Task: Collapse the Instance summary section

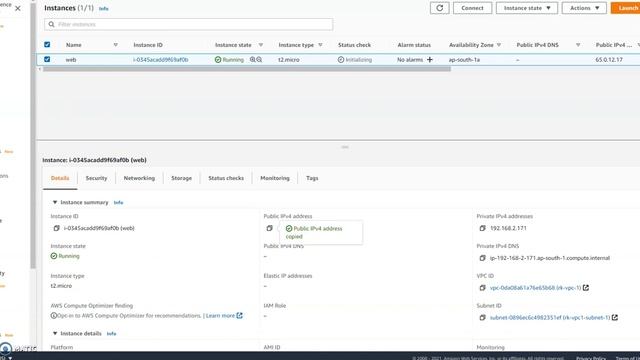Action: 55,202
